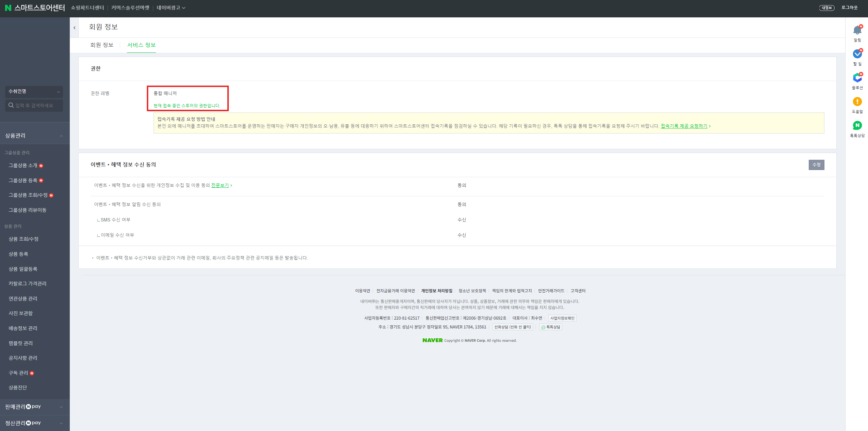
Task: Open the 전자금융거래 이용약관 footer link
Action: (x=396, y=291)
